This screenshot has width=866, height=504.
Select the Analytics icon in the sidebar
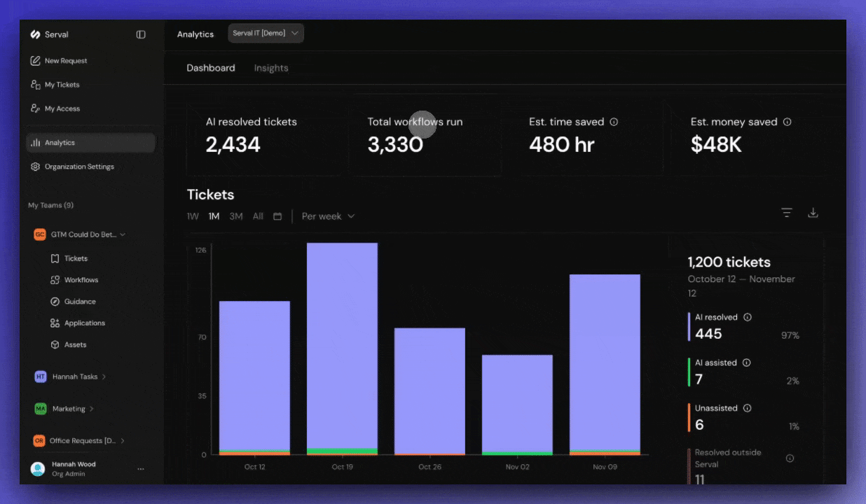[36, 142]
